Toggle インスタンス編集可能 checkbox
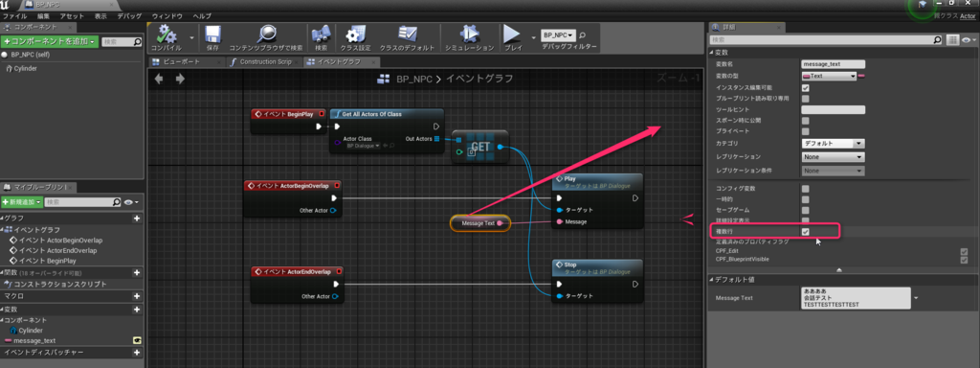This screenshot has width=980, height=368. (806, 87)
